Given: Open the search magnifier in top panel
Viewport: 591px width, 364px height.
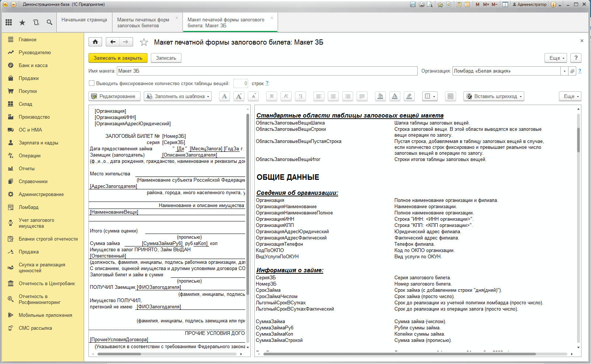Looking at the screenshot, I should point(49,22).
